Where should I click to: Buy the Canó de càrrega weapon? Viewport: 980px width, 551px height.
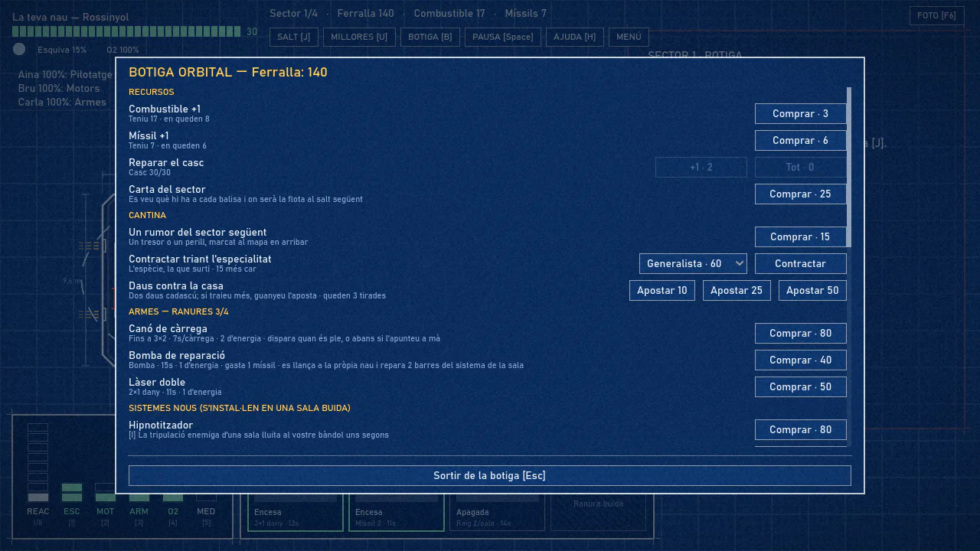pos(800,333)
